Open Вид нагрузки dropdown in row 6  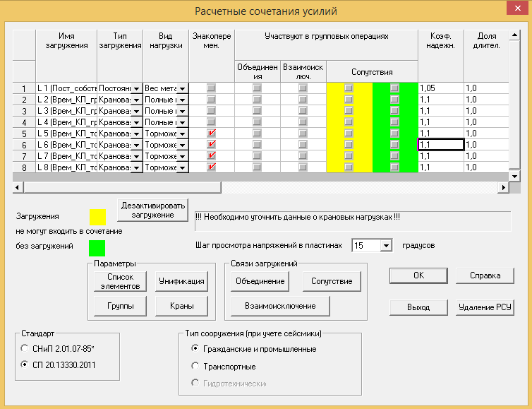182,145
